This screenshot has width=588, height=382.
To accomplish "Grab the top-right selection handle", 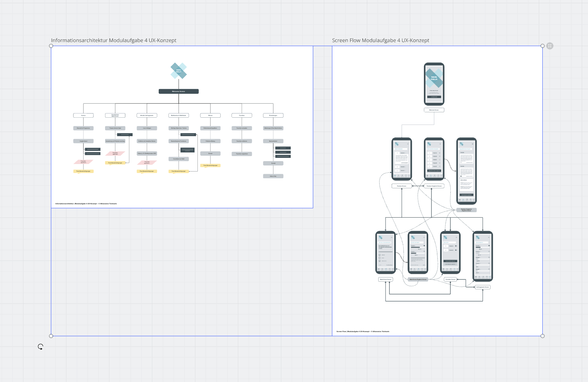I will (542, 46).
